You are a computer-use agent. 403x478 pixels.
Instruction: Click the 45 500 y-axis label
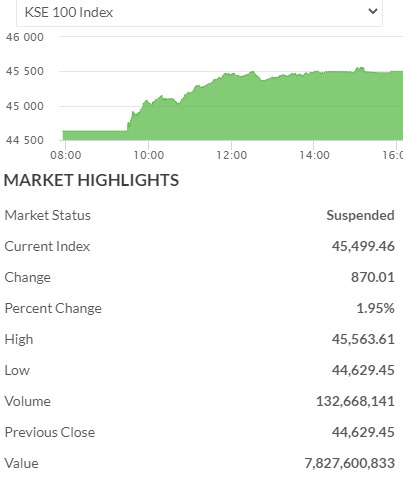click(x=25, y=71)
